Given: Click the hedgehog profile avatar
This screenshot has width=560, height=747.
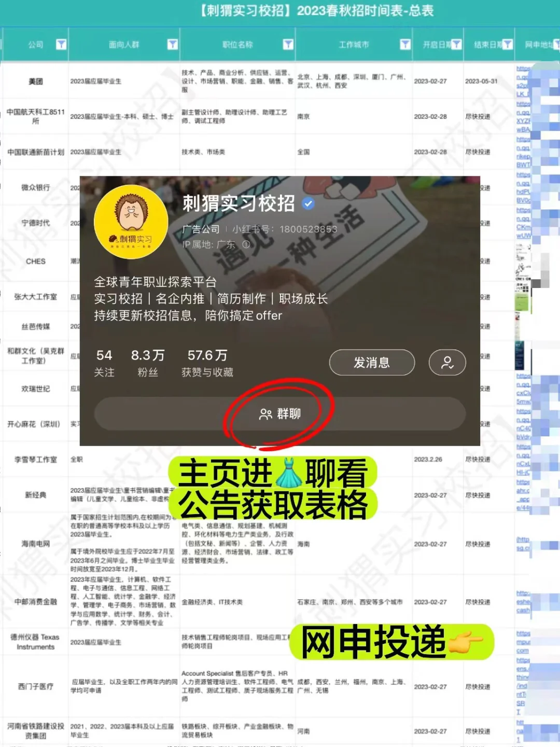Looking at the screenshot, I should (130, 222).
